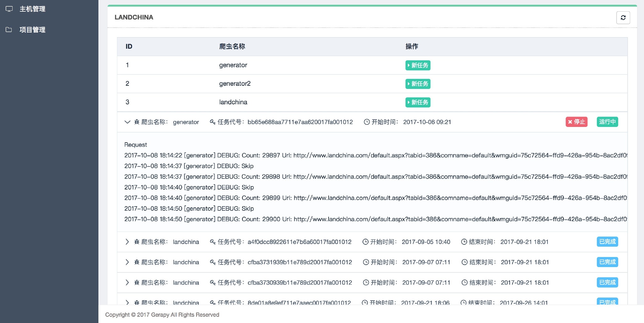Expand landchina job cfba3730939b11e789d20017fa001012
644x323 pixels.
127,282
